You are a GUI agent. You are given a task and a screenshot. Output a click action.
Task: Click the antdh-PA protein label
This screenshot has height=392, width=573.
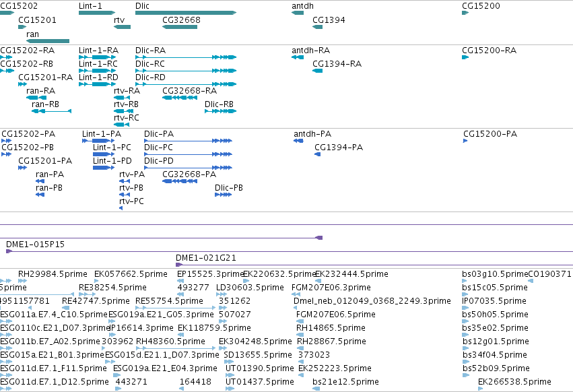click(312, 134)
